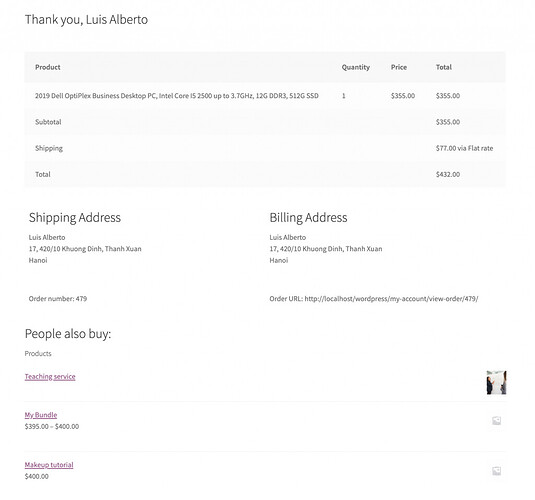Click the $432.00 order total amount
Viewport: 535px width, 500px height.
pyautogui.click(x=448, y=174)
